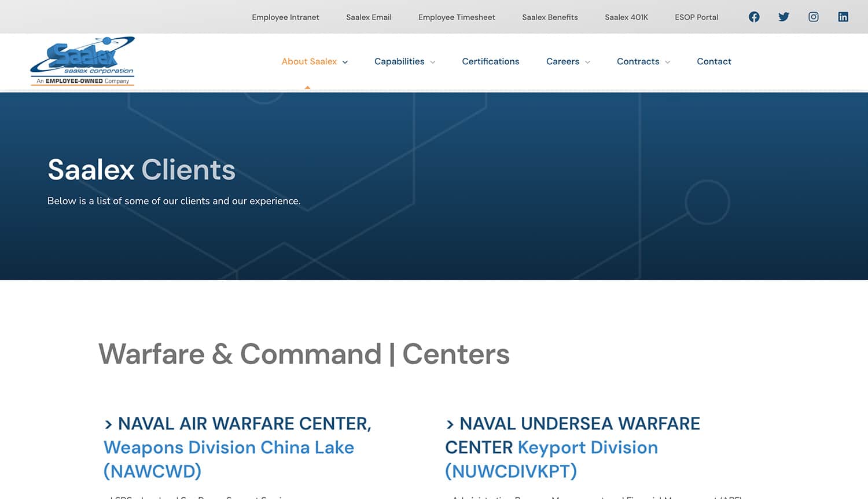This screenshot has height=499, width=868.
Task: Expand the About Saalex dropdown arrow
Action: click(345, 62)
